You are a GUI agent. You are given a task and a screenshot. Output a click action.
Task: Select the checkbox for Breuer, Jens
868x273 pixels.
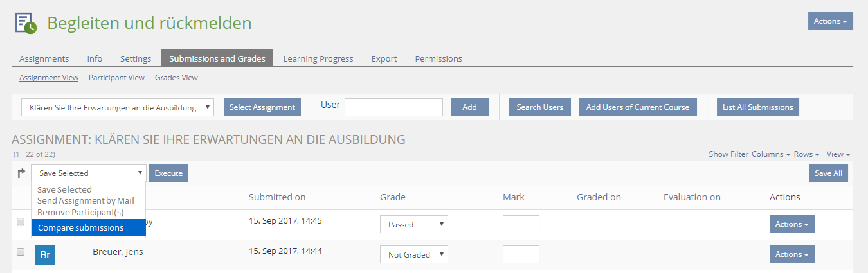tap(21, 252)
